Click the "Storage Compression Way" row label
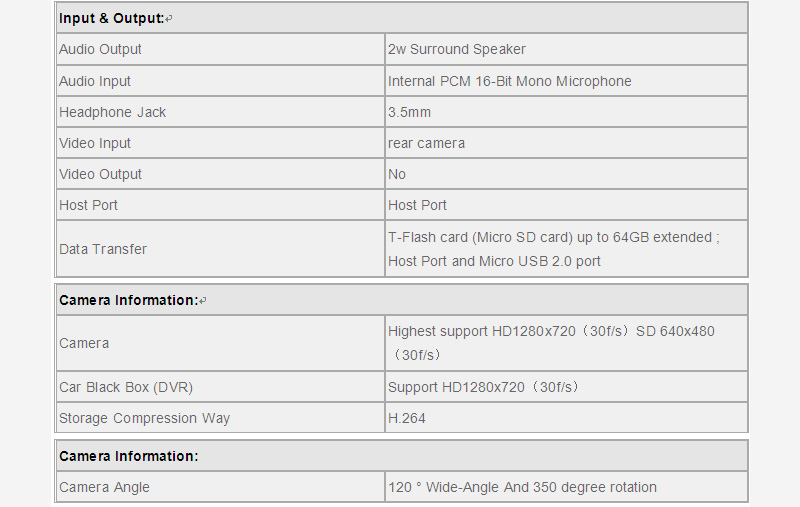800x507 pixels. [144, 418]
